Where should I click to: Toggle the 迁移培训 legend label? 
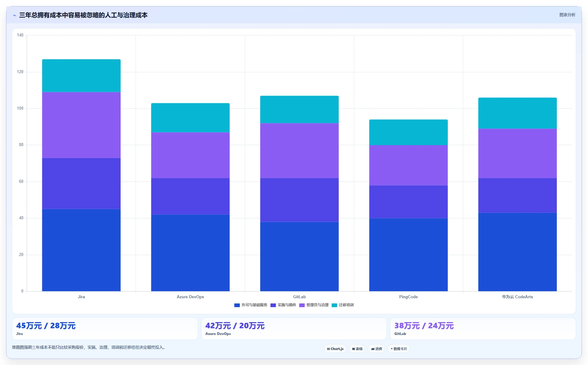346,305
